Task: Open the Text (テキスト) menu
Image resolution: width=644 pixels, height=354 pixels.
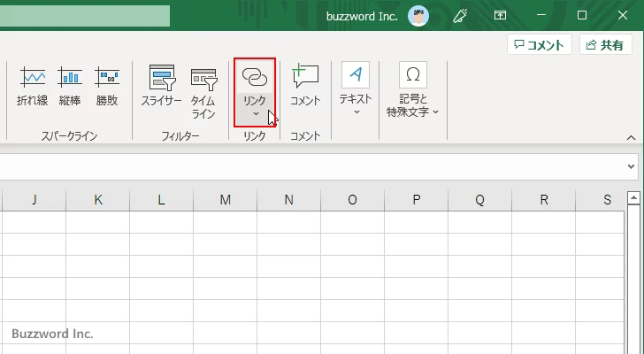Action: (356, 88)
